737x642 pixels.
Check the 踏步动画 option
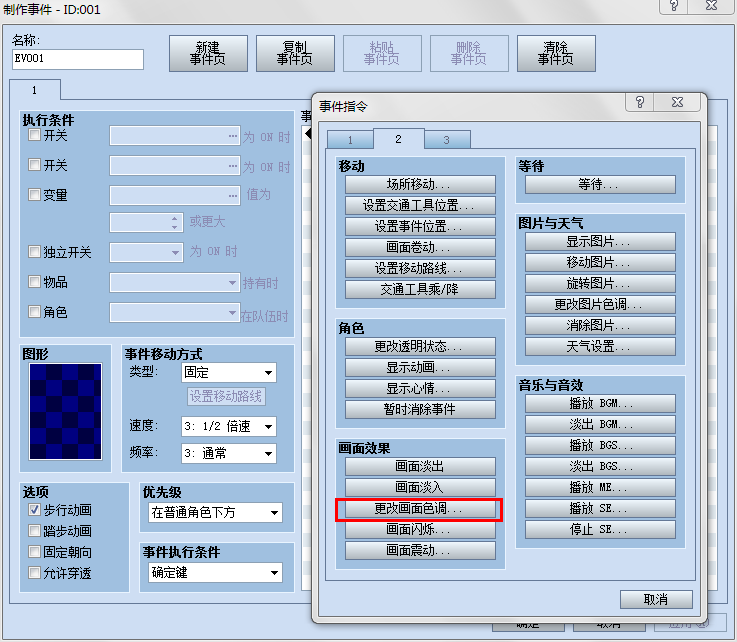[x=34, y=531]
